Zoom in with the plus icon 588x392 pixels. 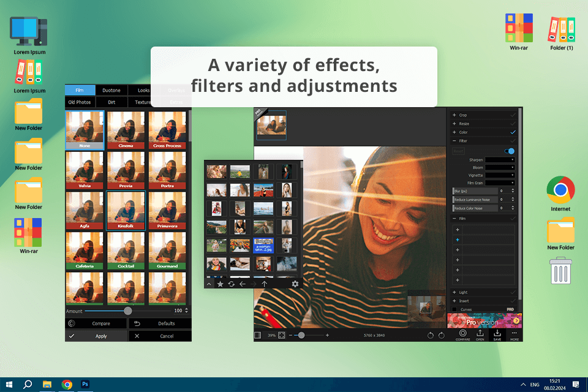pos(327,335)
